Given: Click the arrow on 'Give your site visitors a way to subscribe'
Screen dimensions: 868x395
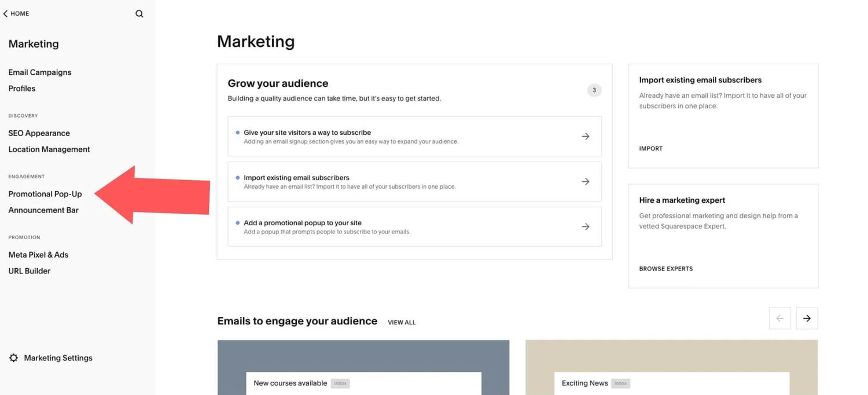Looking at the screenshot, I should pyautogui.click(x=585, y=136).
